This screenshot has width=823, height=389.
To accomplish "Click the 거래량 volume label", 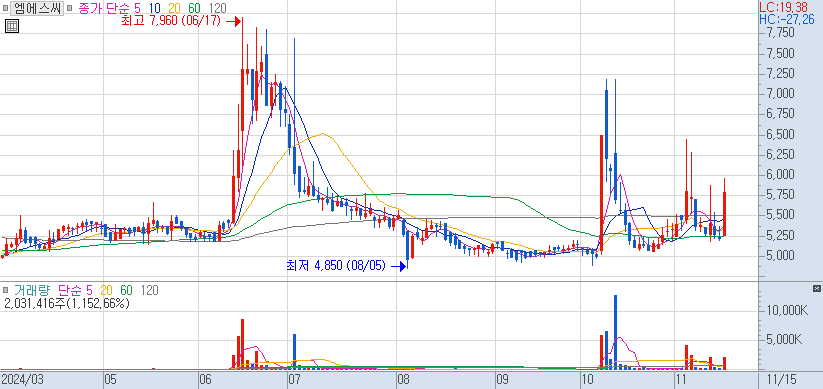I will [x=33, y=290].
